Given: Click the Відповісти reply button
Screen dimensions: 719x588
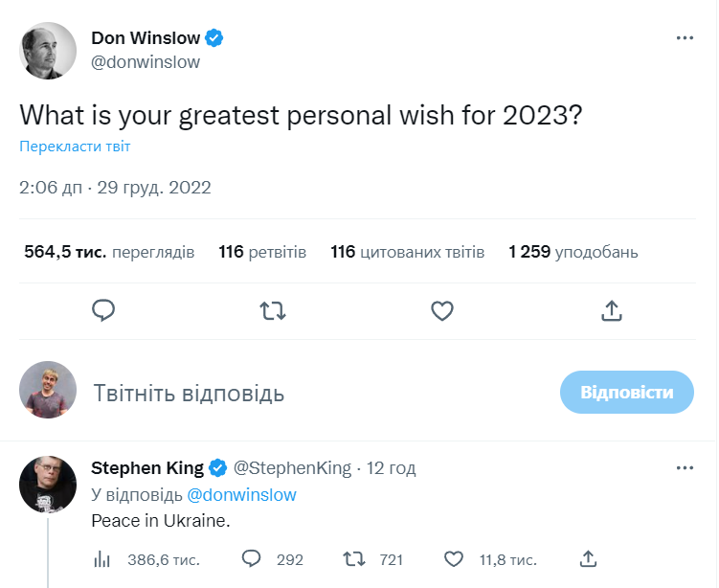Looking at the screenshot, I should [626, 392].
